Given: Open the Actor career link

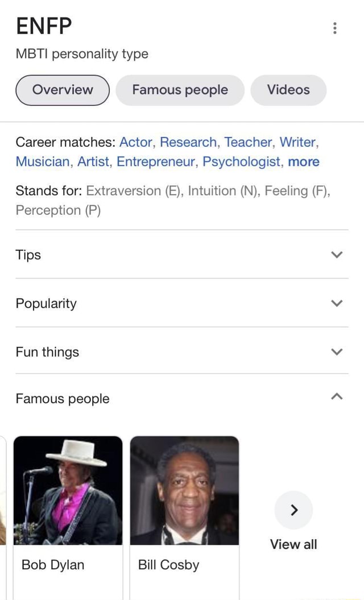Looking at the screenshot, I should (x=135, y=142).
